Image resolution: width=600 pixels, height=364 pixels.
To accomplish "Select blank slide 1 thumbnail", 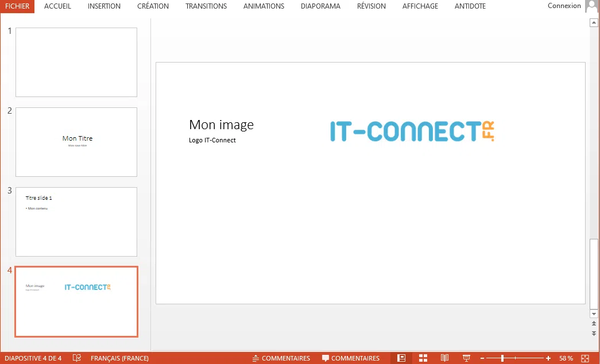I will point(76,62).
